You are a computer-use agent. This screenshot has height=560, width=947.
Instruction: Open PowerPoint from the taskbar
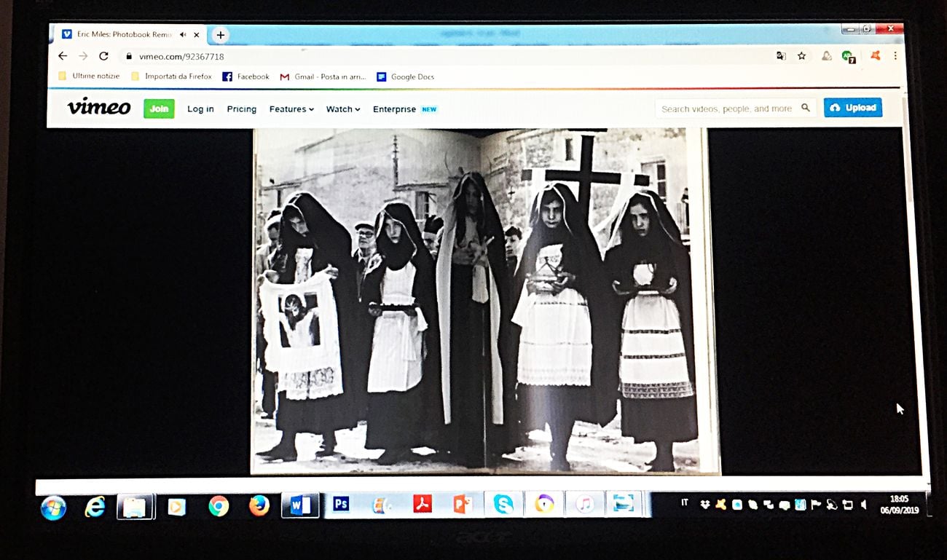(x=463, y=503)
